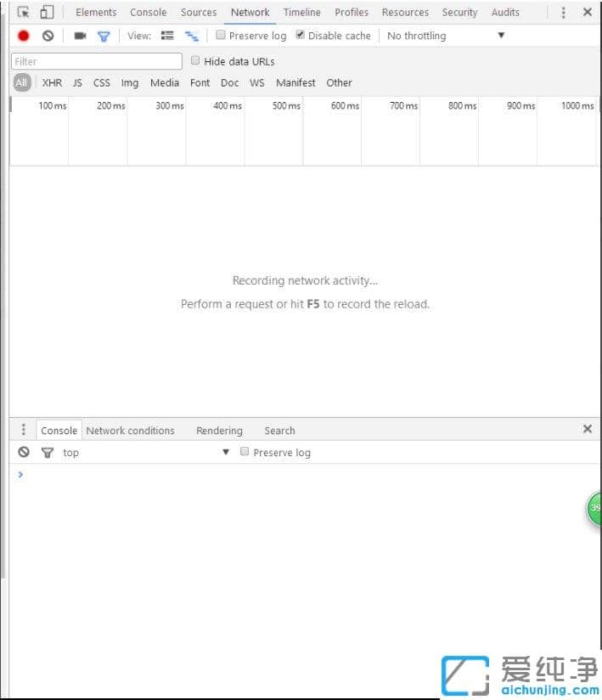Enable the network Preserve log checkbox
This screenshot has height=700, width=602.
(x=221, y=36)
